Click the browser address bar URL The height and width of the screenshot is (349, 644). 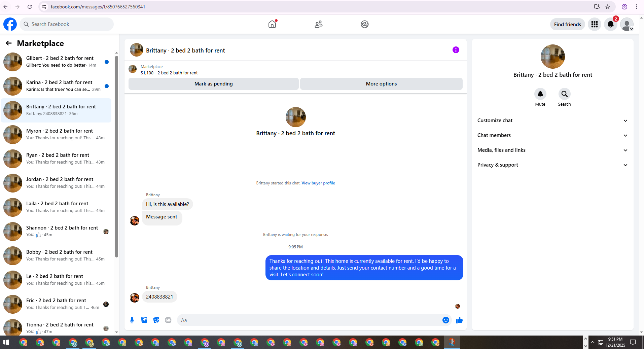click(98, 7)
